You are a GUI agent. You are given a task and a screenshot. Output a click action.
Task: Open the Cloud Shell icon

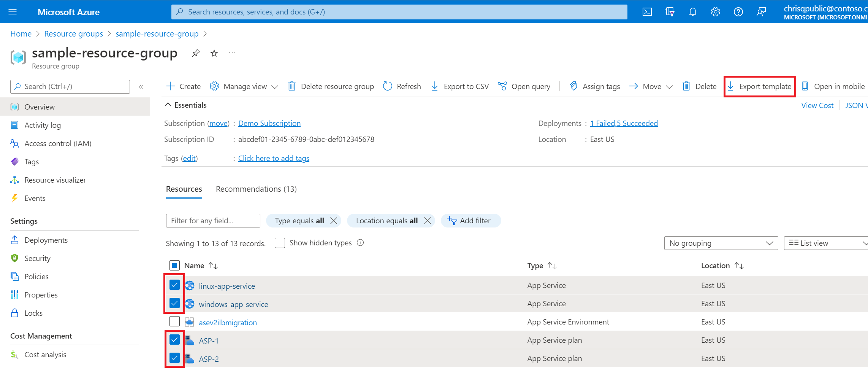pyautogui.click(x=647, y=12)
